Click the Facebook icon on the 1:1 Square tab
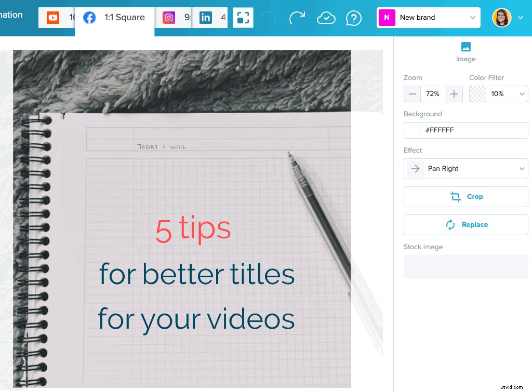 tap(89, 17)
